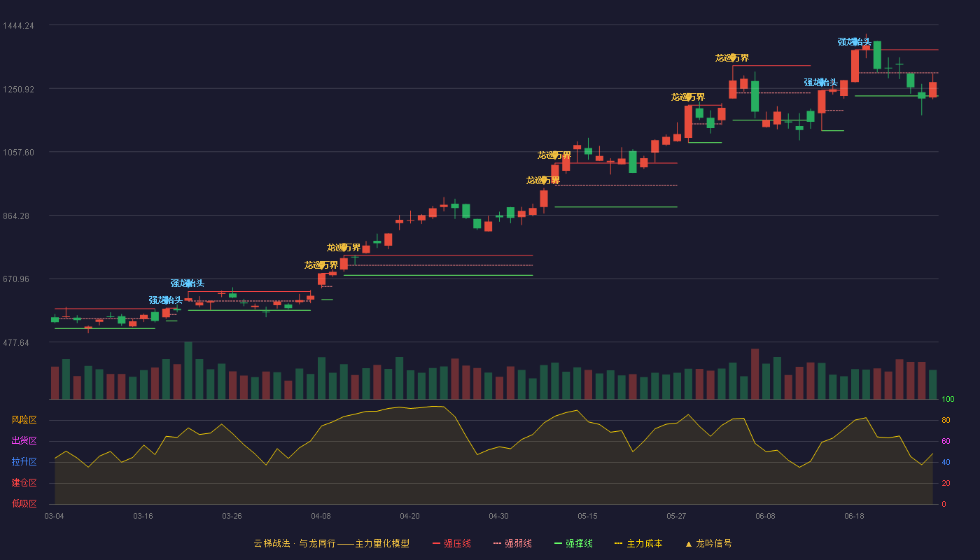Click the 建仓区 zone label

pos(24,483)
